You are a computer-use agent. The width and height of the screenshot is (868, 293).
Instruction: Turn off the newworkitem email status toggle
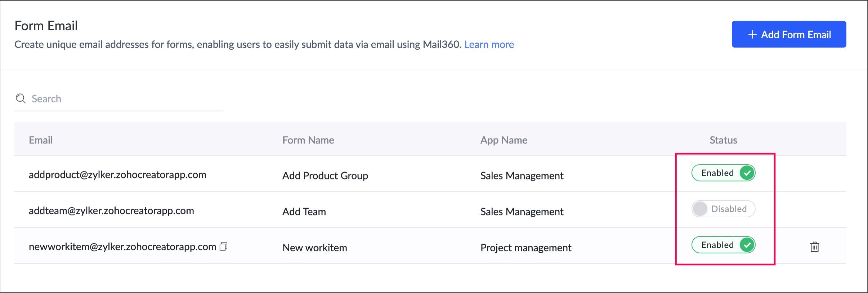723,245
